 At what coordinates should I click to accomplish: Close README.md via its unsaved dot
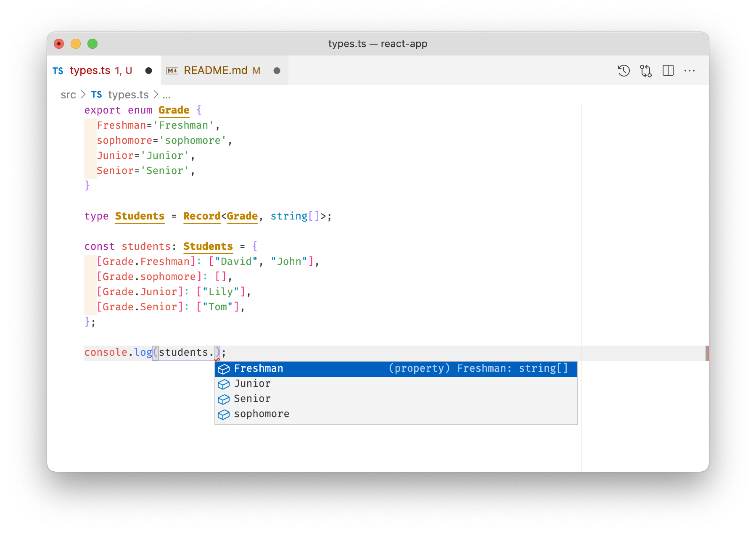click(277, 71)
